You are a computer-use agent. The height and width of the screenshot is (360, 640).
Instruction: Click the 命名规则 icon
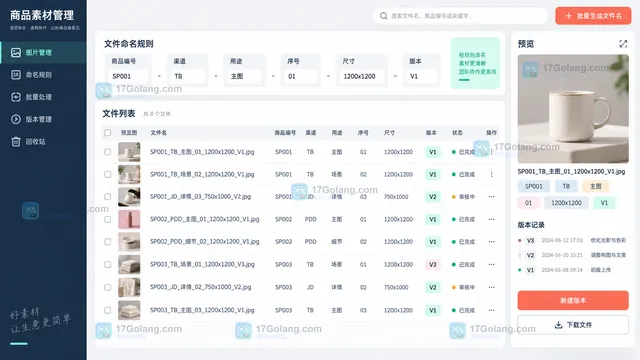[16, 75]
